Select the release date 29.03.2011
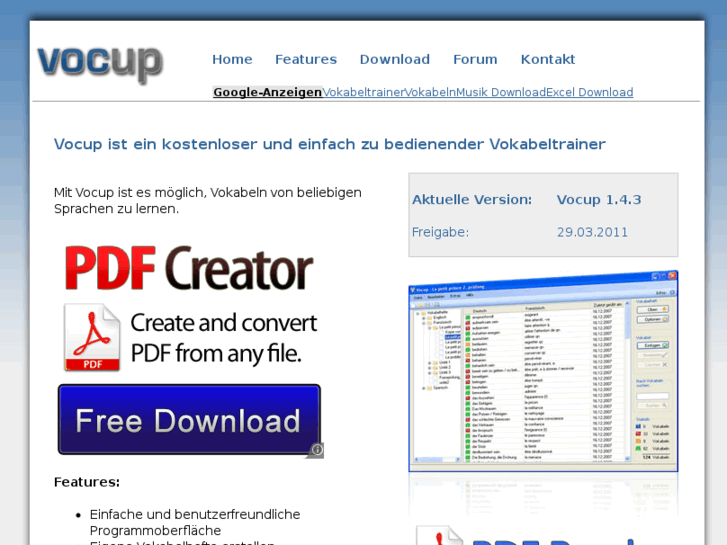Image resolution: width=727 pixels, height=545 pixels. tap(593, 232)
